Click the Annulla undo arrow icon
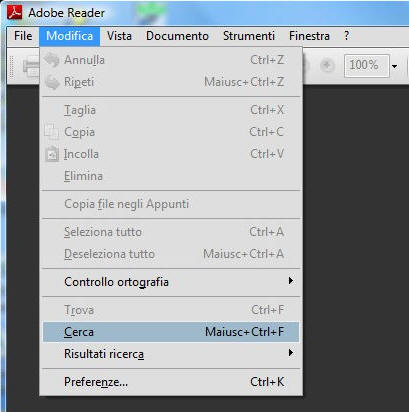The height and width of the screenshot is (412, 409). (x=52, y=60)
